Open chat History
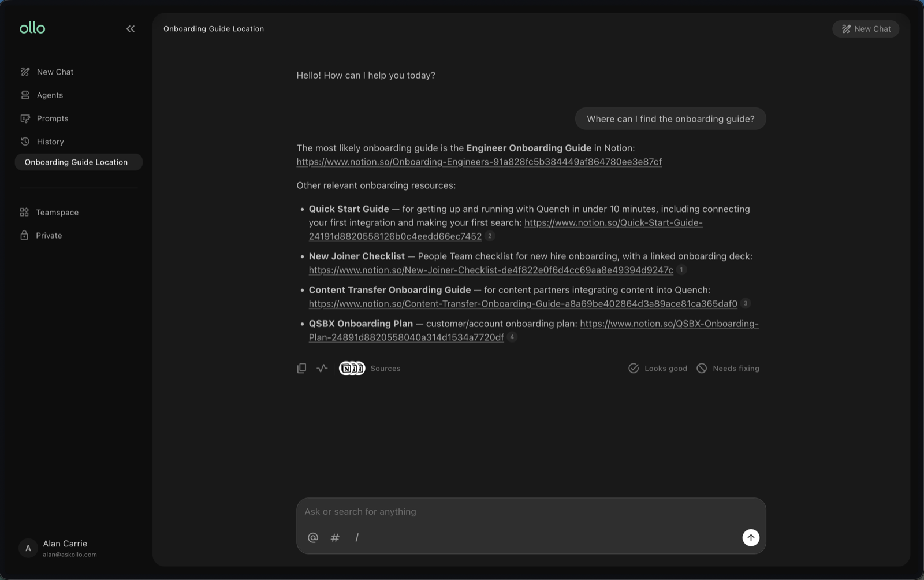Viewport: 924px width, 580px height. pyautogui.click(x=42, y=142)
